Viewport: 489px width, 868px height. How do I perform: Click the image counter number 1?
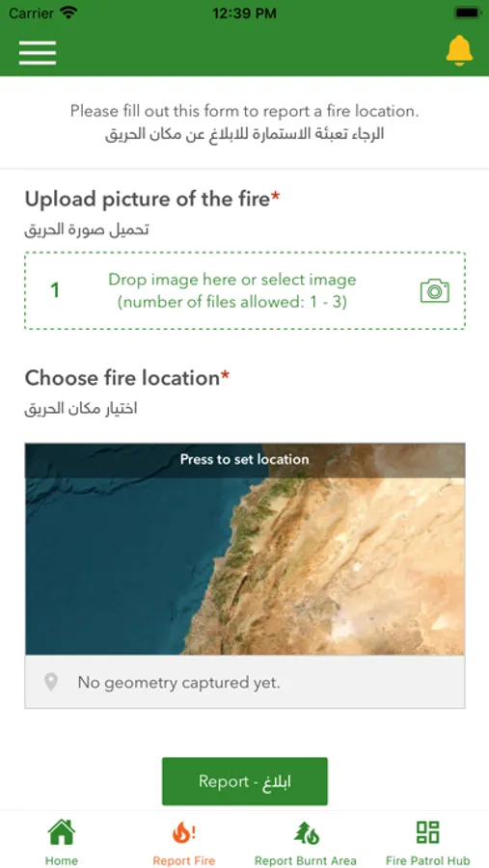55,290
